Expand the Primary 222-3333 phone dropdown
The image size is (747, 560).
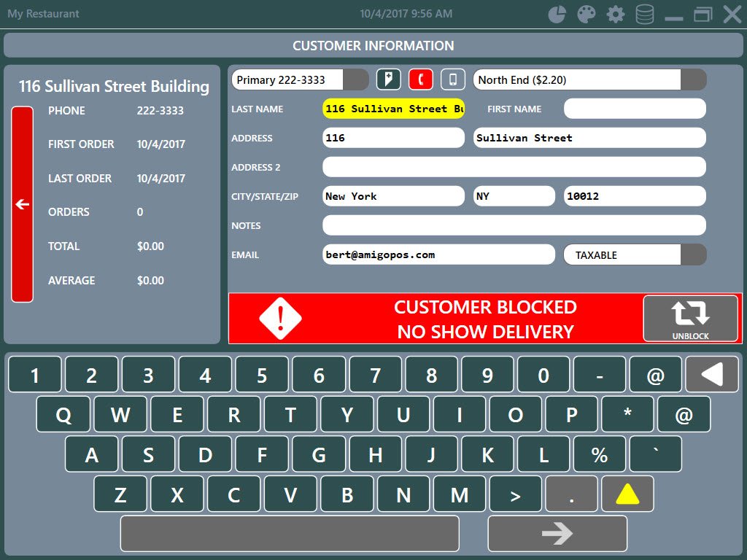pyautogui.click(x=356, y=79)
